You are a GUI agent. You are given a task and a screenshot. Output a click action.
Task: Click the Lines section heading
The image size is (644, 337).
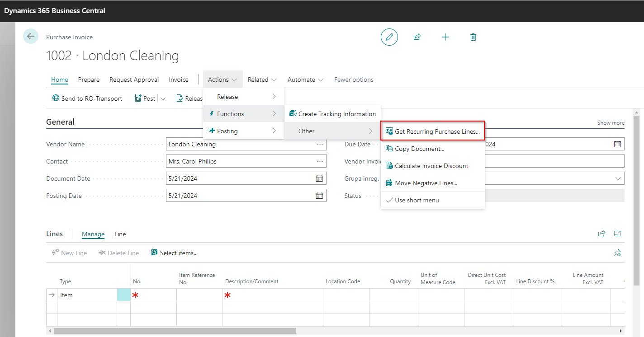pos(54,234)
